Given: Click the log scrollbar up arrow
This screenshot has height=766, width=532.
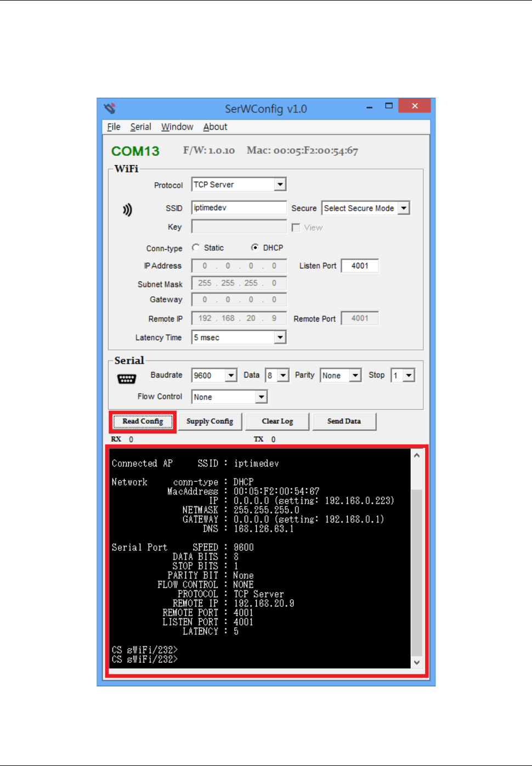Looking at the screenshot, I should 417,455.
